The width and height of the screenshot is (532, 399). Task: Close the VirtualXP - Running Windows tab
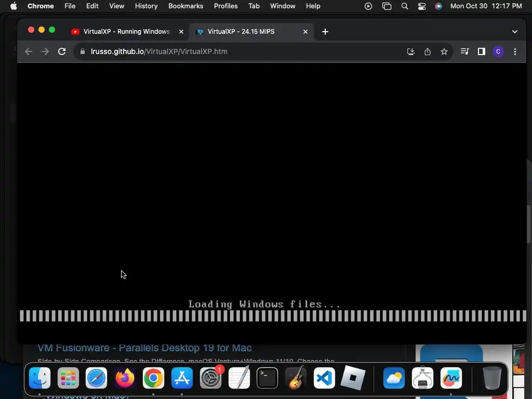[x=181, y=32]
